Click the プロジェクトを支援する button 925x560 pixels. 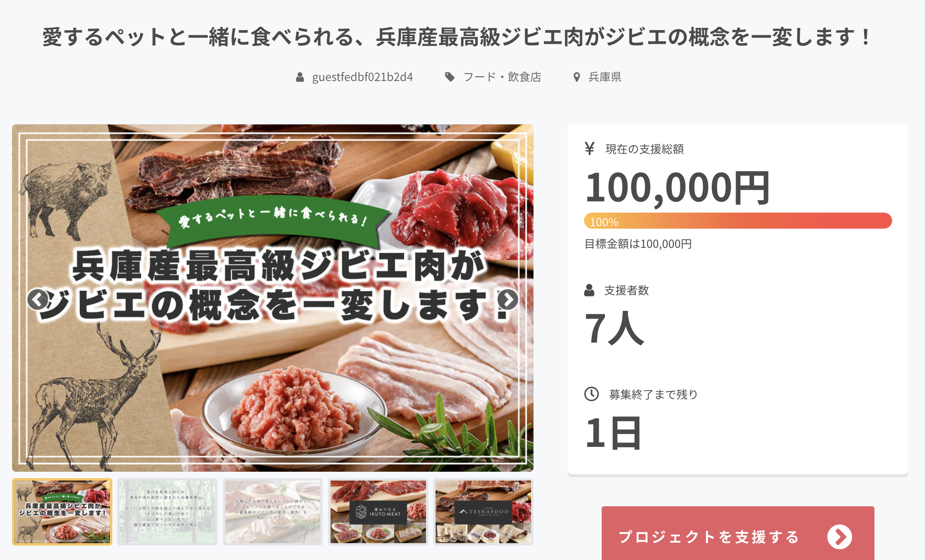738,533
